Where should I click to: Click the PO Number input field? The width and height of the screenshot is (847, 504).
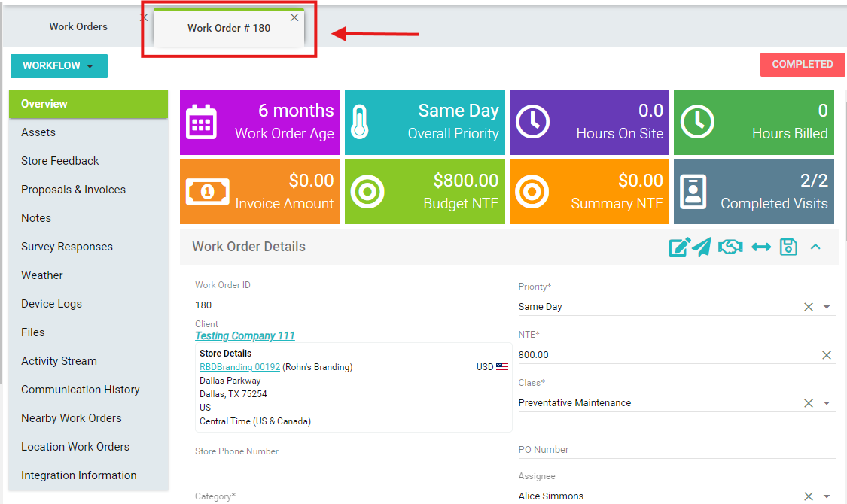(676, 450)
